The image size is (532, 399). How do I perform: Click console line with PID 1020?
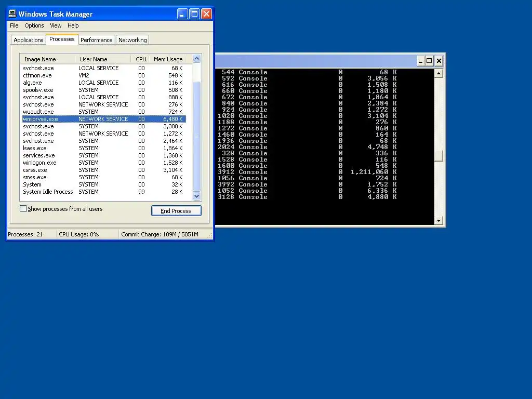[x=308, y=116]
